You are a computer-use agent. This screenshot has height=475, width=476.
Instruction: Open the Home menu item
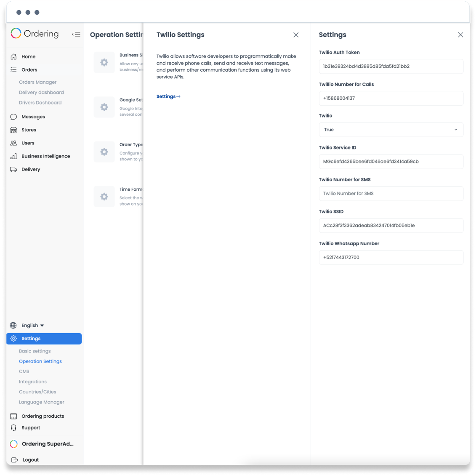tap(29, 56)
